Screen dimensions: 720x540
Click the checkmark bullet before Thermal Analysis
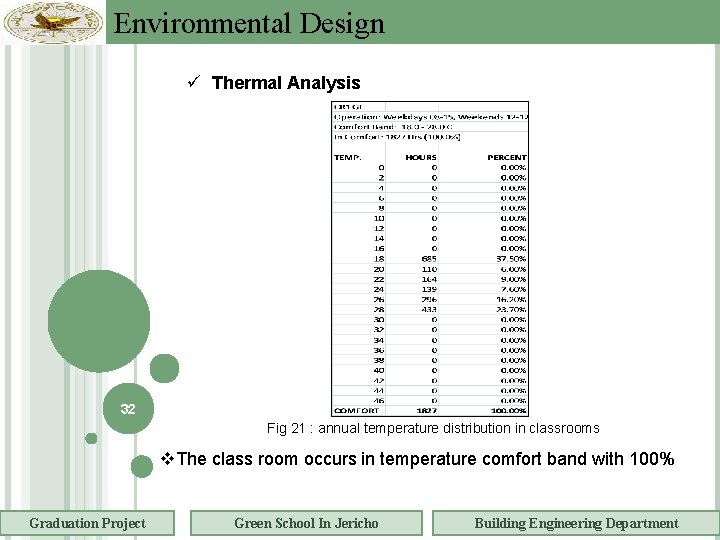194,82
